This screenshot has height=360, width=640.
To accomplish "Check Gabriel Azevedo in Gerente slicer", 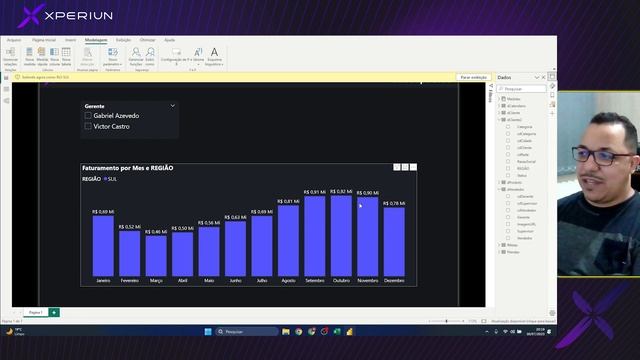I will pyautogui.click(x=88, y=116).
